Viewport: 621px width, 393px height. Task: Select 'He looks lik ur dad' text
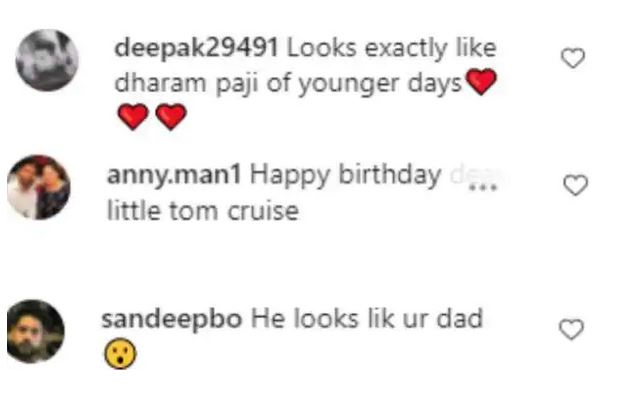click(x=367, y=319)
